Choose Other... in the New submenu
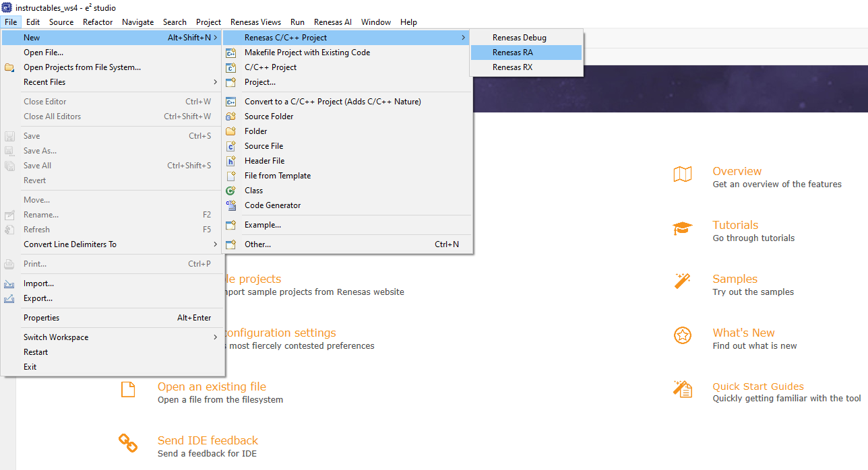868x470 pixels. pos(347,244)
